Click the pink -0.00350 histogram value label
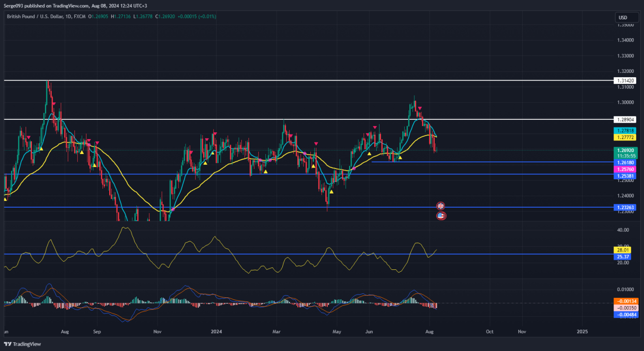The width and height of the screenshot is (644, 351). (x=627, y=308)
